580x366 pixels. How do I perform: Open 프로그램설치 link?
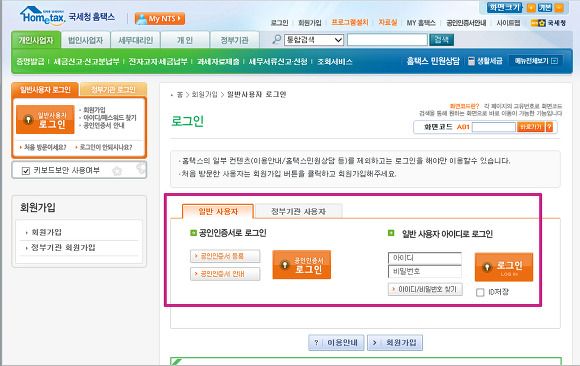point(350,23)
